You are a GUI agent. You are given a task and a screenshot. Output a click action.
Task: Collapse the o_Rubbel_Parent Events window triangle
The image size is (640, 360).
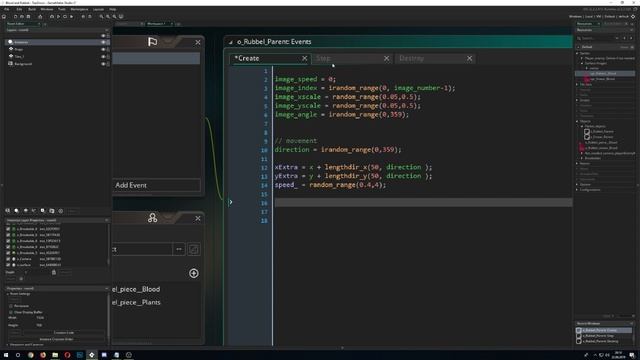click(231, 42)
